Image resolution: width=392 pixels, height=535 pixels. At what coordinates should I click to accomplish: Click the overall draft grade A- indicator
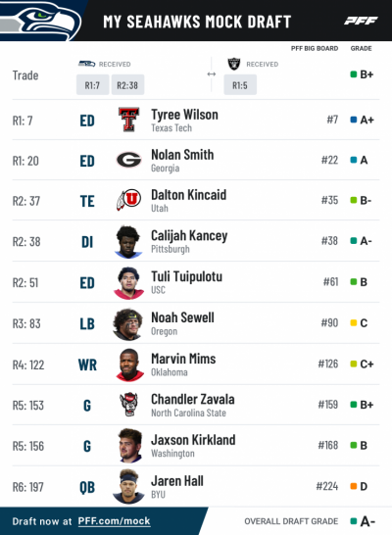363,521
